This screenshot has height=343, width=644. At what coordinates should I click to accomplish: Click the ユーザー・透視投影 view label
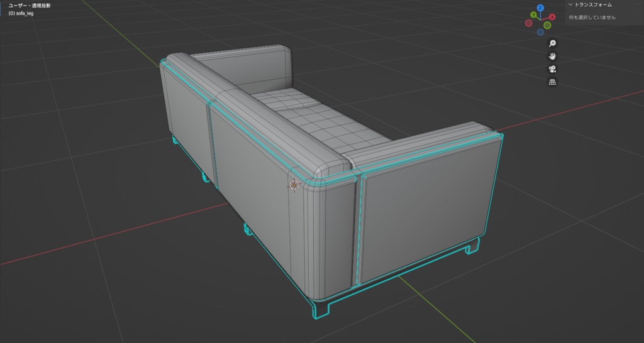coord(30,6)
